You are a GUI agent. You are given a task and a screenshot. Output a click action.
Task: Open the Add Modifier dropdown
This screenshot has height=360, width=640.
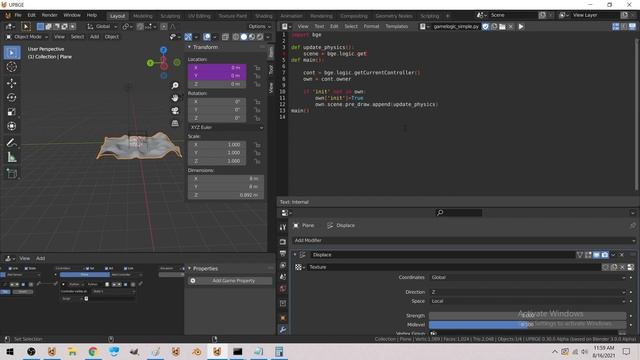[x=464, y=240]
